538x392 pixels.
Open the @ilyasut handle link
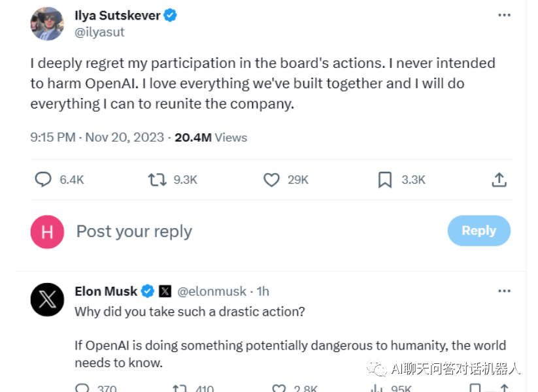point(99,32)
